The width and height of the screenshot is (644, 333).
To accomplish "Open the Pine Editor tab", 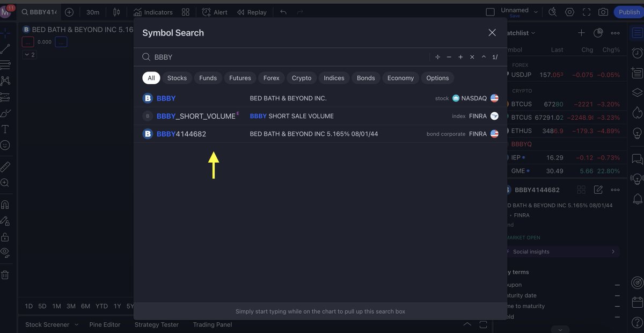I will [x=105, y=324].
